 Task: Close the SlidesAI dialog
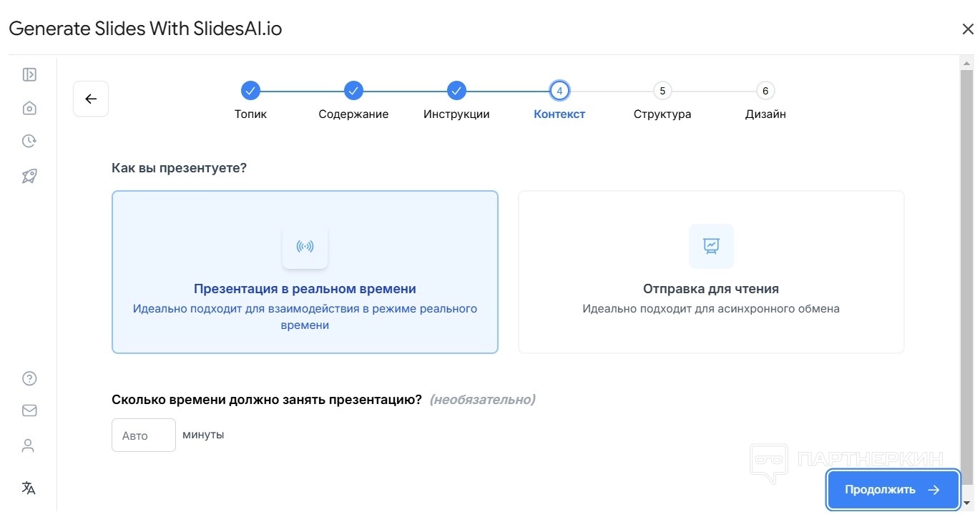pyautogui.click(x=967, y=29)
